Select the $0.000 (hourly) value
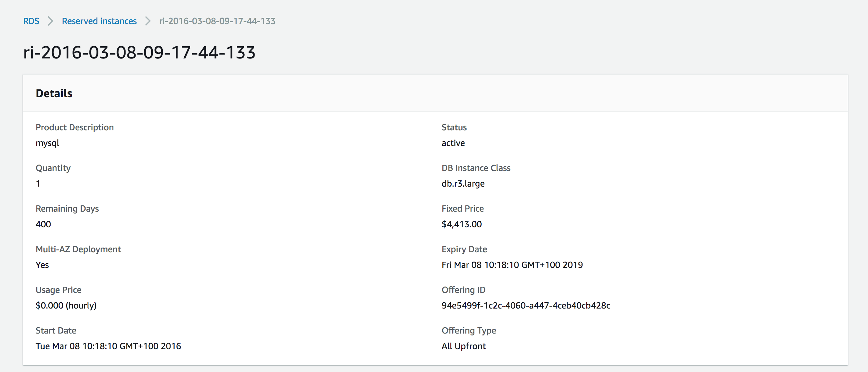The width and height of the screenshot is (868, 372). (x=66, y=305)
